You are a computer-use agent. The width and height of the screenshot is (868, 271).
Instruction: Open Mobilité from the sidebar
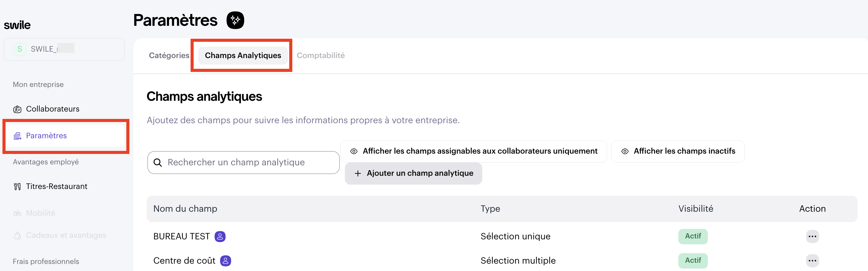41,213
